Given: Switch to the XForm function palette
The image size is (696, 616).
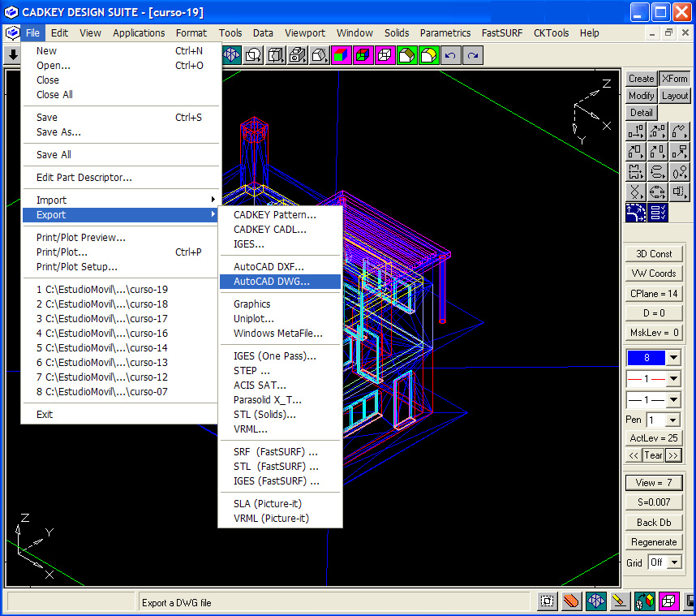Looking at the screenshot, I should [x=674, y=79].
